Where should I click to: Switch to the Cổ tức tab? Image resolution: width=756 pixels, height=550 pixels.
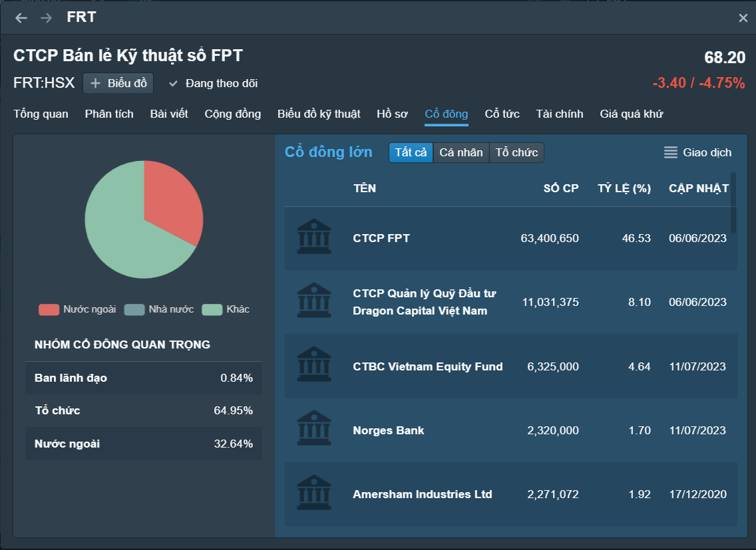pos(502,114)
